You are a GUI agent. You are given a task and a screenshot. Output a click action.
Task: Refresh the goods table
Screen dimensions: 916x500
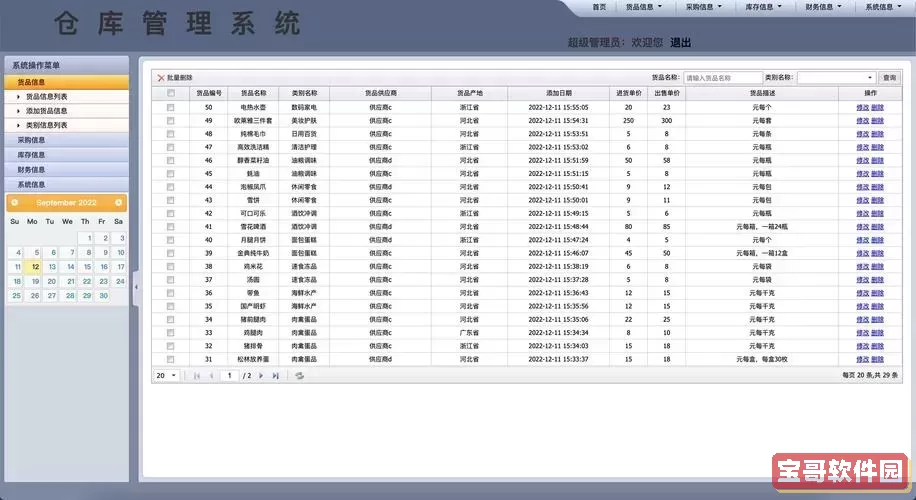click(x=299, y=376)
